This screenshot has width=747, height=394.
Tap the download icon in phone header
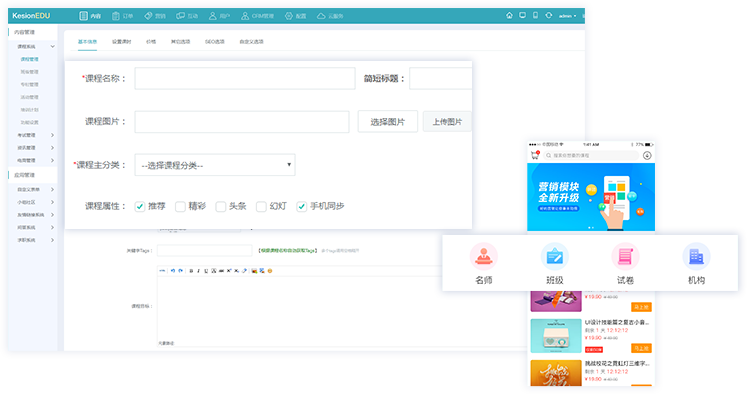(647, 155)
